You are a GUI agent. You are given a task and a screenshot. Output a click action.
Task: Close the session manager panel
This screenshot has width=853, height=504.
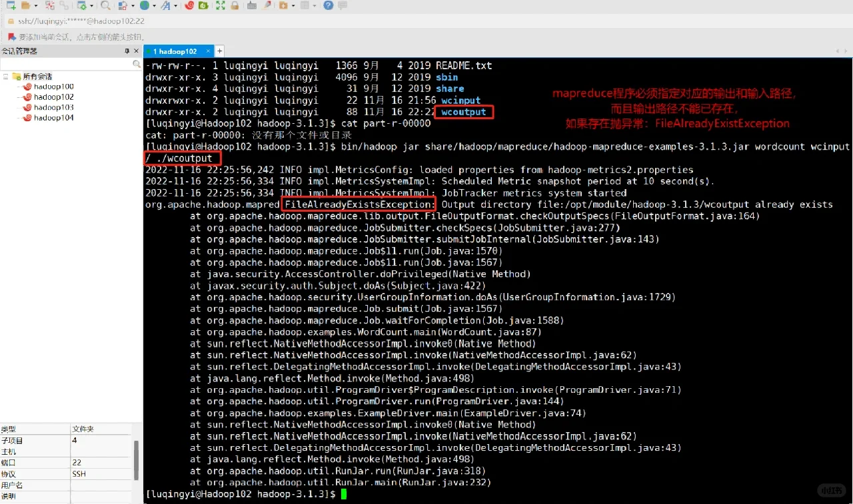pyautogui.click(x=137, y=51)
